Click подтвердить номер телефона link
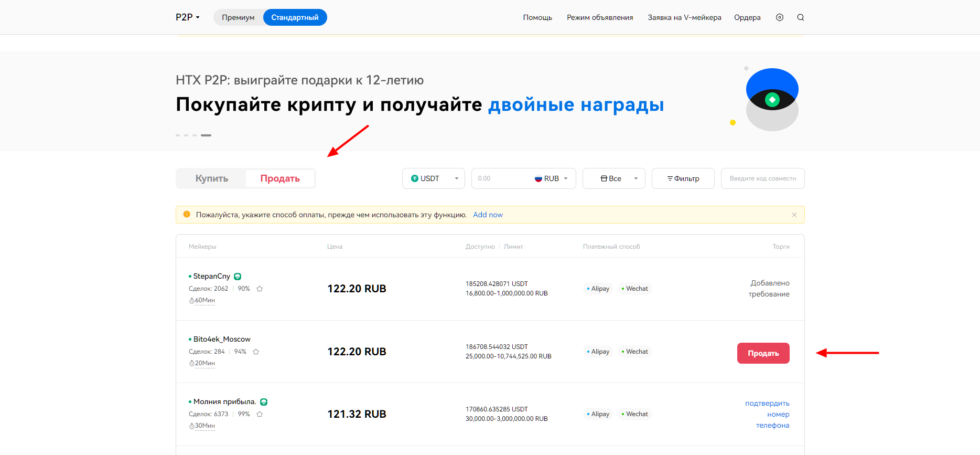980x455 pixels. (x=767, y=414)
